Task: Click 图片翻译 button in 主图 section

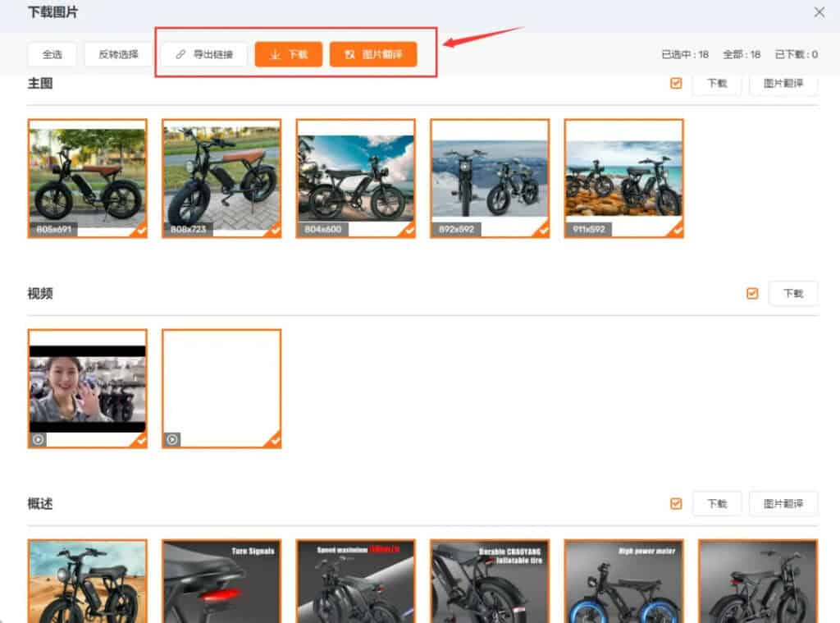Action: [783, 83]
